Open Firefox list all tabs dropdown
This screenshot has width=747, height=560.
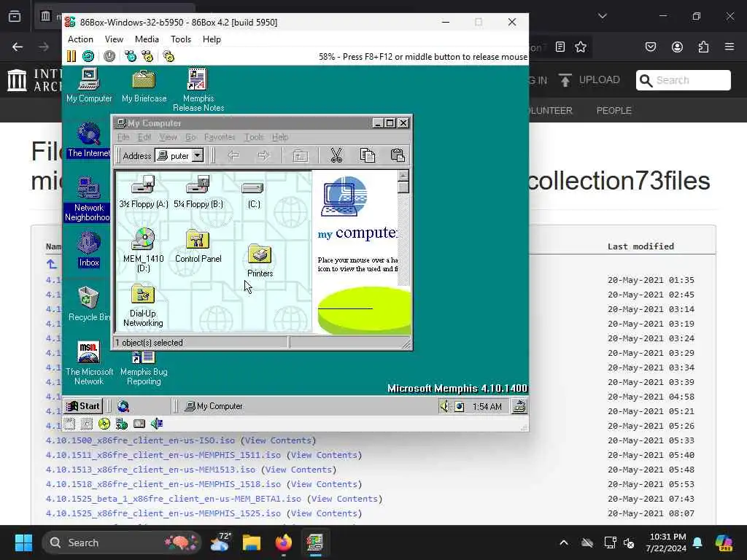602,16
